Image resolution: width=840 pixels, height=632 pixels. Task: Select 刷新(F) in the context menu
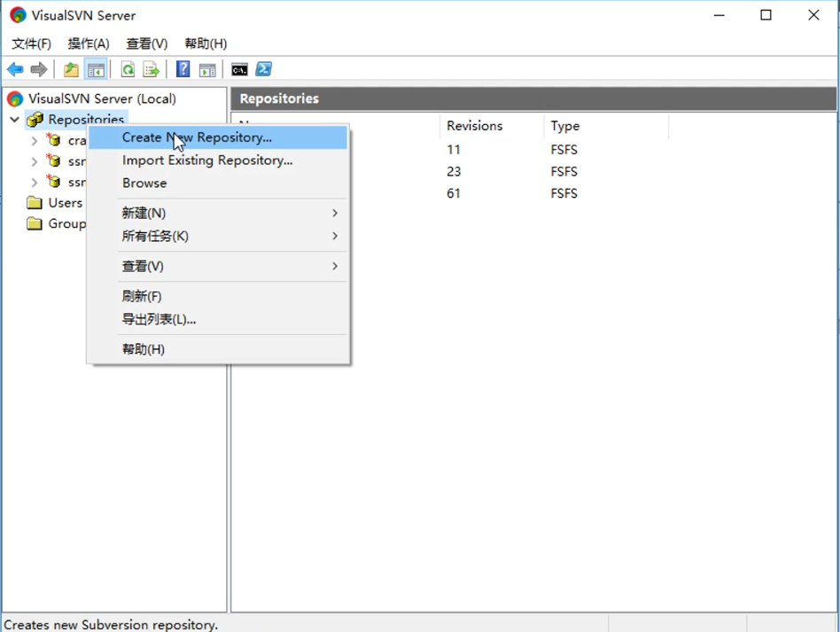[219, 296]
